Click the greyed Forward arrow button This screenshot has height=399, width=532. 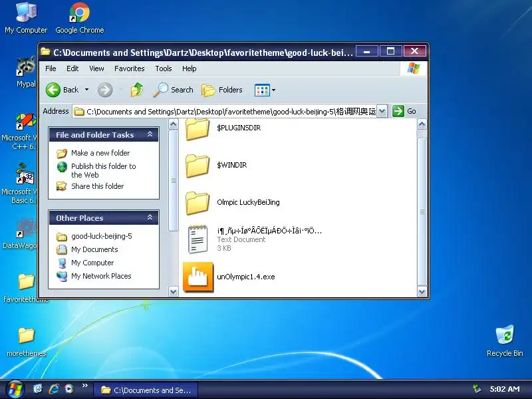coord(105,90)
